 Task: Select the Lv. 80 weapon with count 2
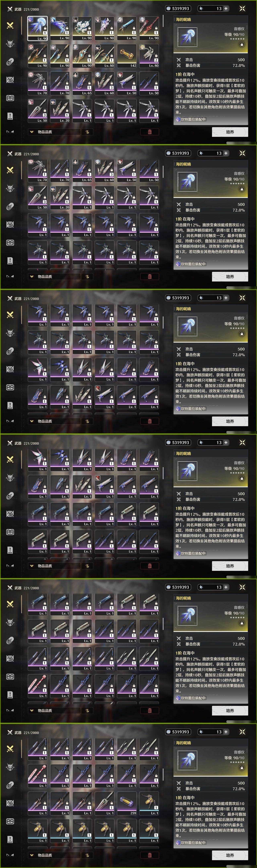(x=149, y=56)
